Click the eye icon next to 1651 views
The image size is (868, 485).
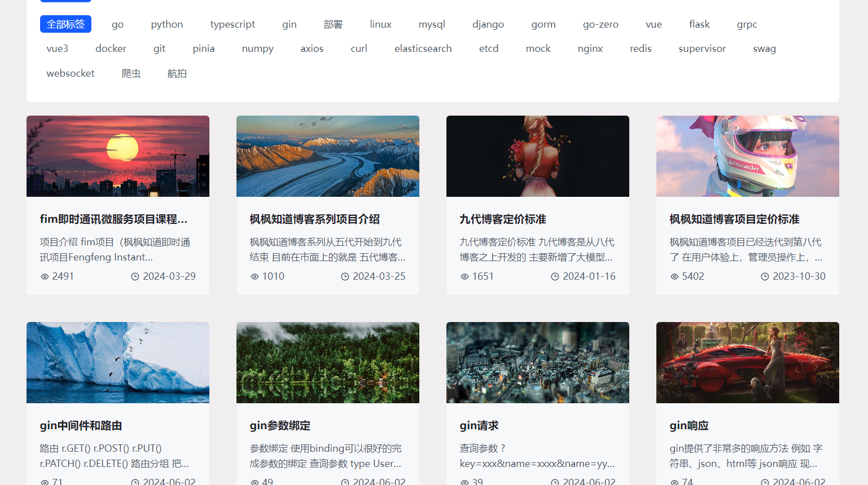point(464,276)
